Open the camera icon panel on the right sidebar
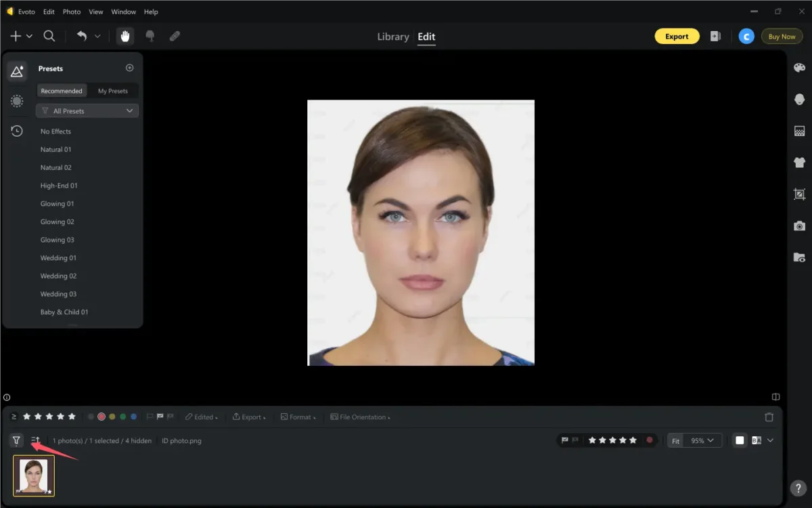Screen dimensions: 812x508 click(x=799, y=226)
